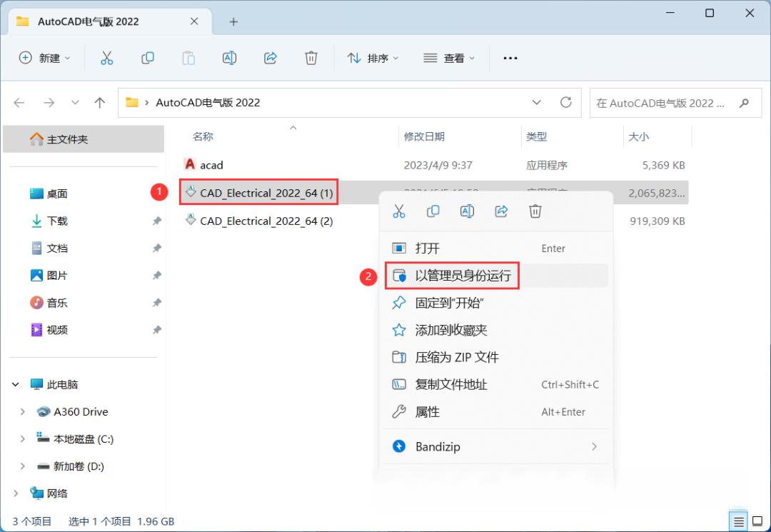Collapse the 此电脑 tree node
Screen dimensions: 771x532
pos(16,384)
